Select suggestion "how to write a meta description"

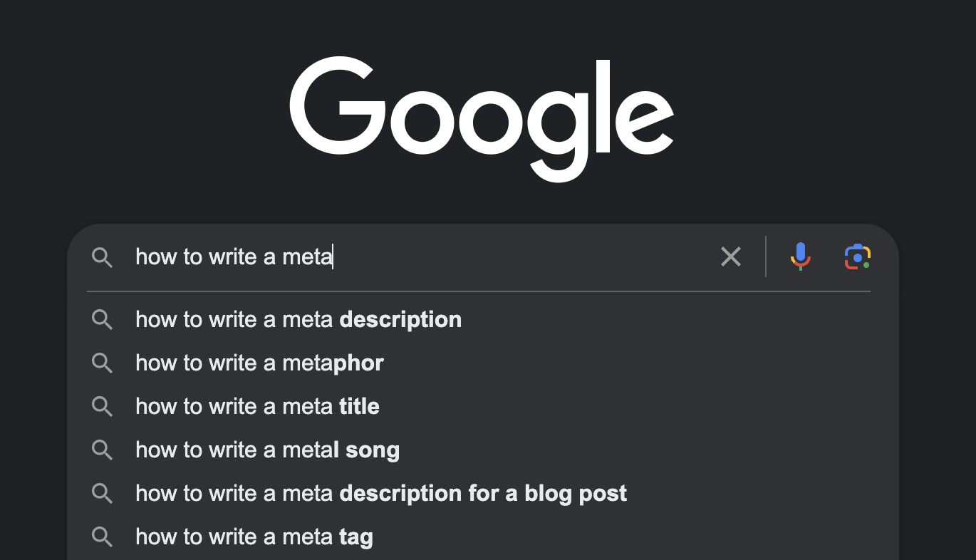483,320
